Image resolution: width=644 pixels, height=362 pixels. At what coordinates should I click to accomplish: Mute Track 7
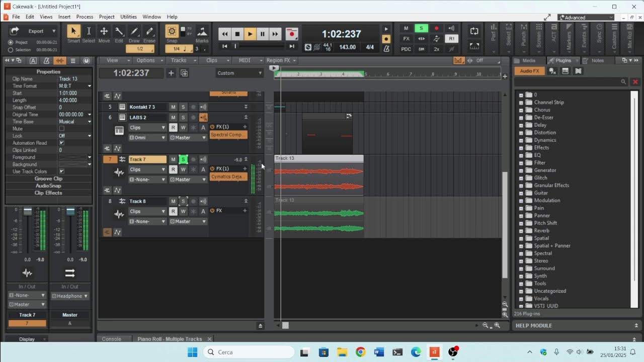pyautogui.click(x=173, y=159)
